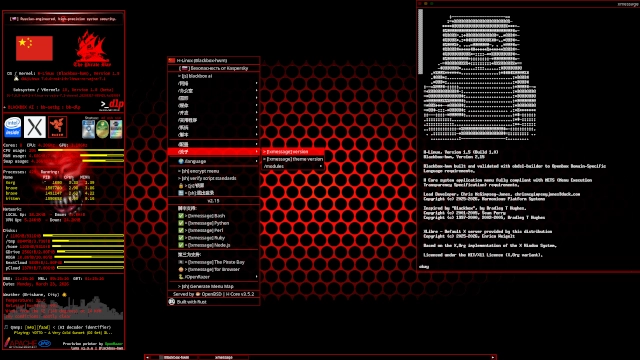Click the Pirate Bay icon in menu list
640x360 pixels.
point(181,262)
